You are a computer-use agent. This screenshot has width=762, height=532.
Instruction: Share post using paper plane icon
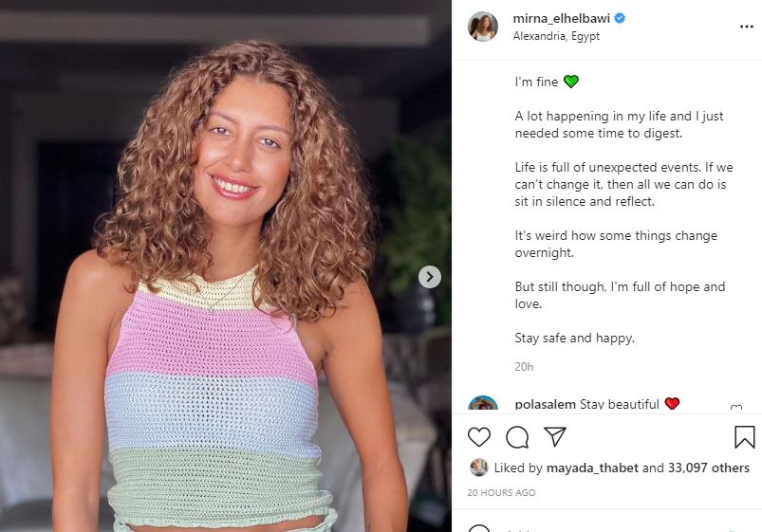[555, 436]
